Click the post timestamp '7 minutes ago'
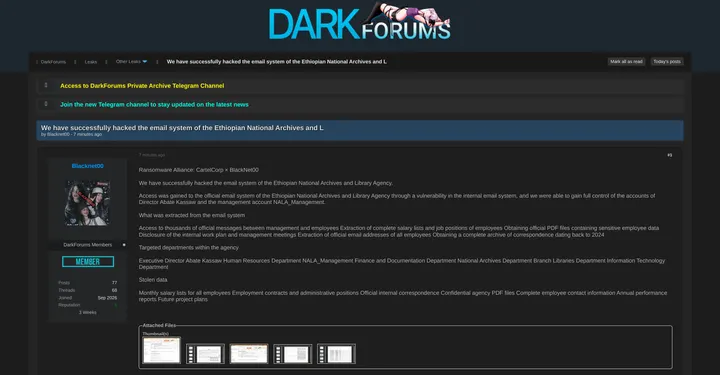Viewport: 720px width, 375px height. point(152,155)
